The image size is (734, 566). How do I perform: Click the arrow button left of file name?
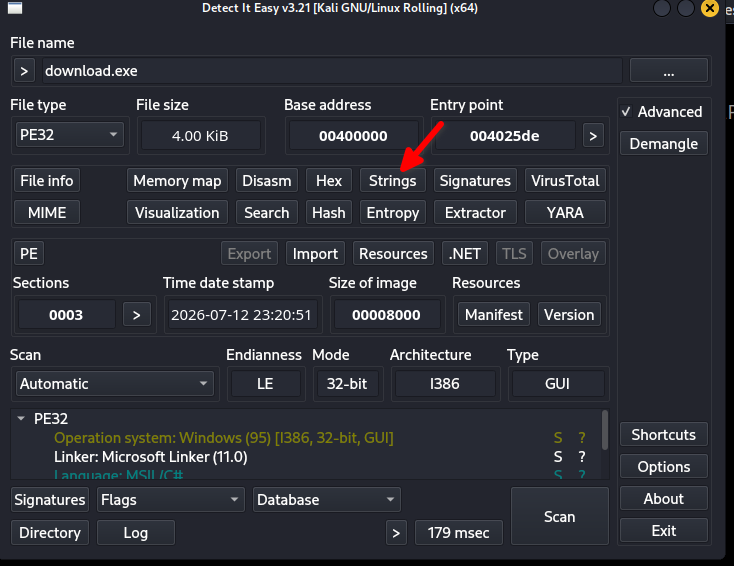[x=24, y=71]
